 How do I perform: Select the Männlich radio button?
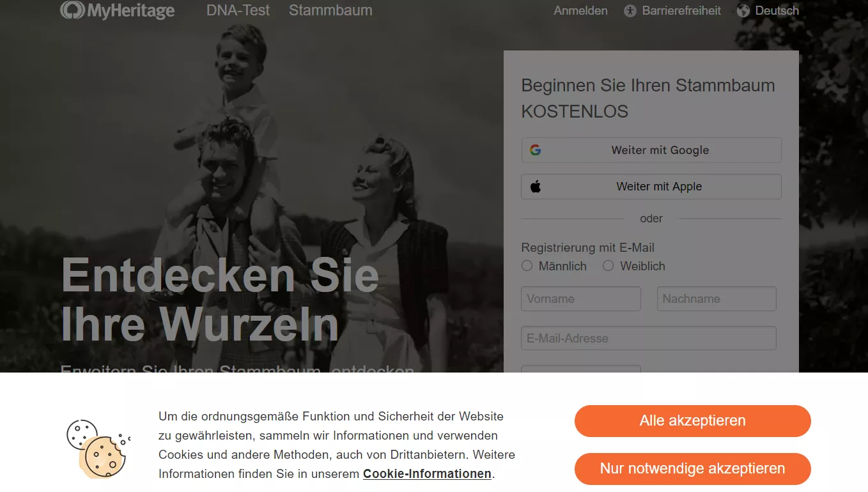point(527,266)
